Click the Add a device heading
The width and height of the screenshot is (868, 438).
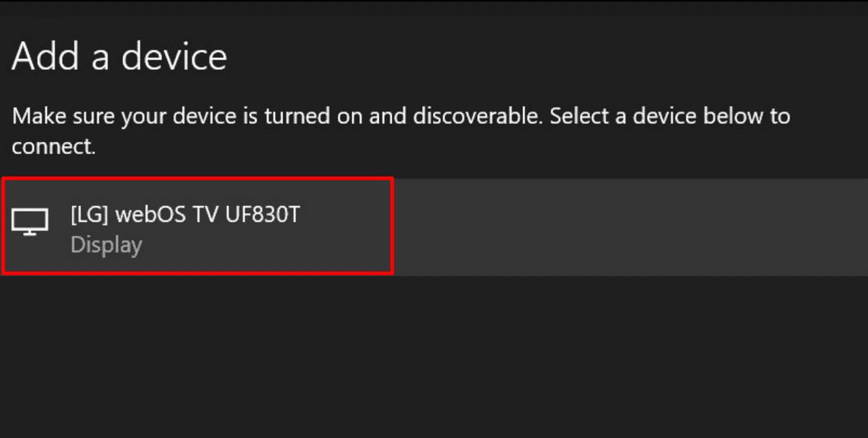pos(119,56)
